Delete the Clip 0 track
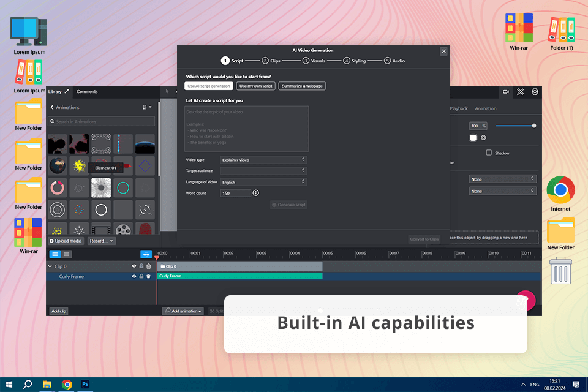This screenshot has height=392, width=588. (x=148, y=266)
